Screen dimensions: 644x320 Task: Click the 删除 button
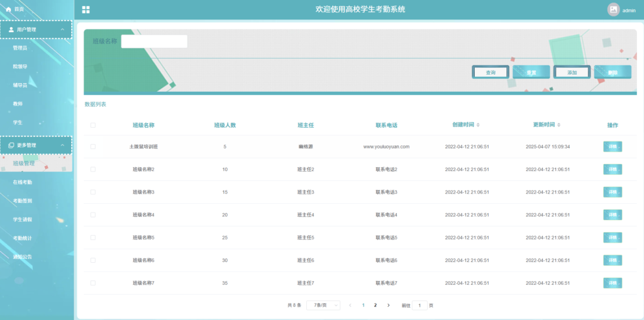coord(613,72)
